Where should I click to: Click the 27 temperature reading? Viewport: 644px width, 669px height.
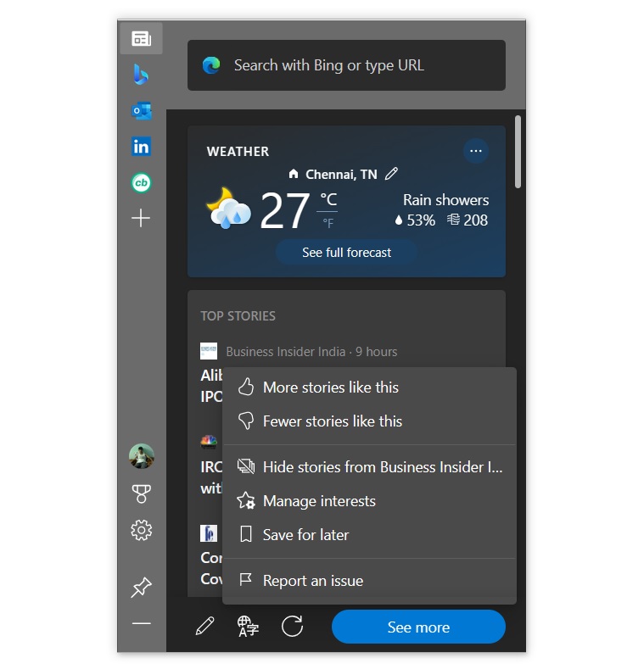(285, 210)
